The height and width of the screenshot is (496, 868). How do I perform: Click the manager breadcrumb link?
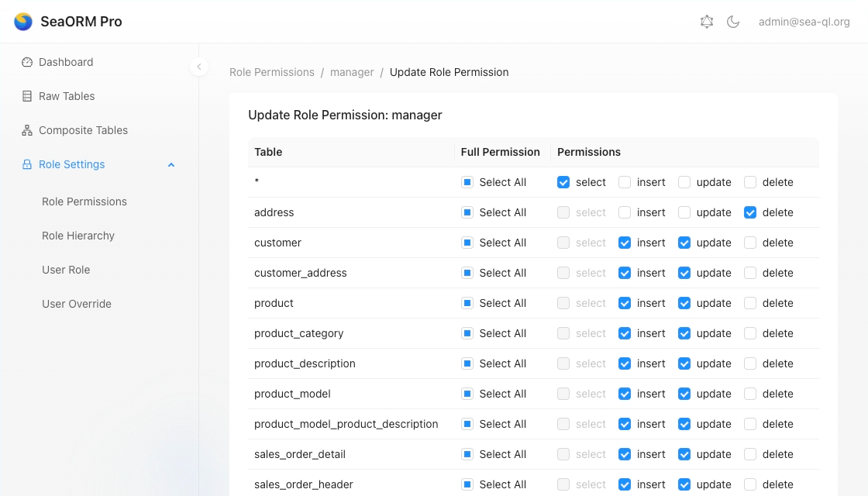click(x=352, y=72)
